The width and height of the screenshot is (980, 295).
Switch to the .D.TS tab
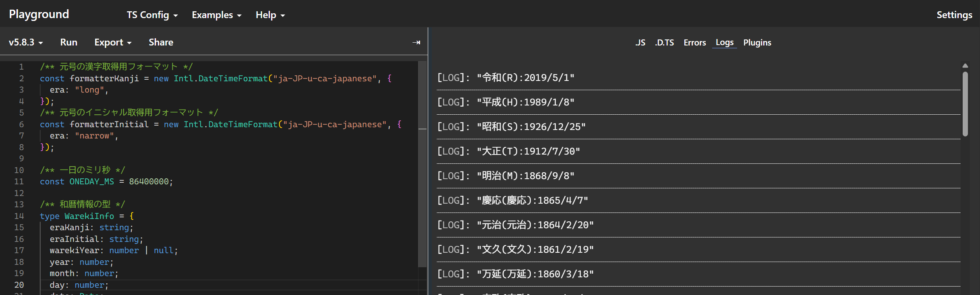pyautogui.click(x=665, y=43)
